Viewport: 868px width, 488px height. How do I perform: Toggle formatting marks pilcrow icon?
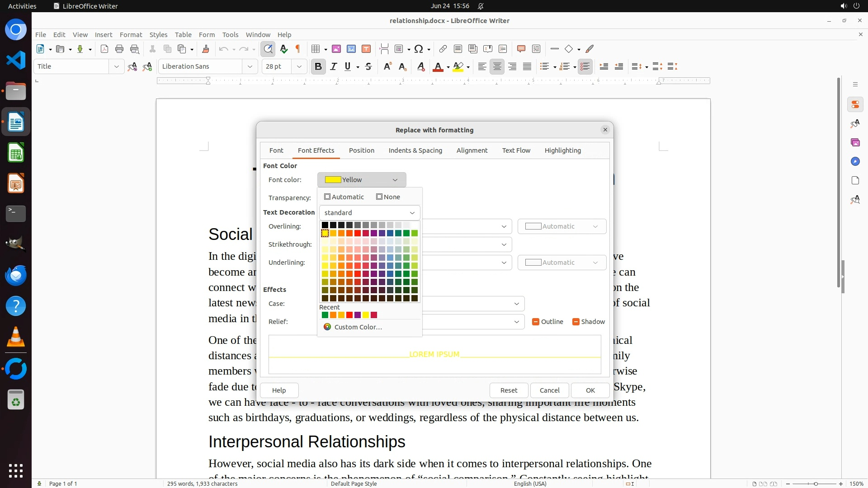coord(298,49)
